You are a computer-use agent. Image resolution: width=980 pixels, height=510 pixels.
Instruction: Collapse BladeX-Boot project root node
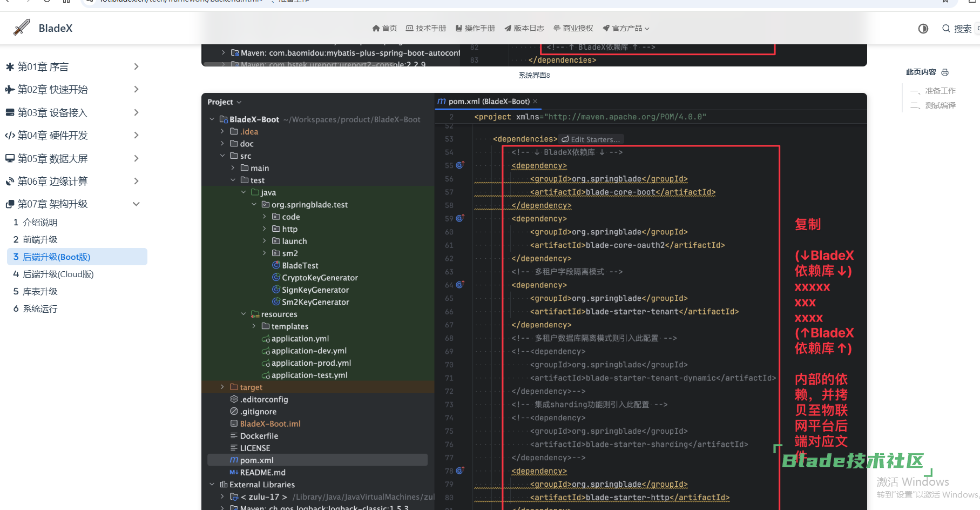click(x=212, y=119)
